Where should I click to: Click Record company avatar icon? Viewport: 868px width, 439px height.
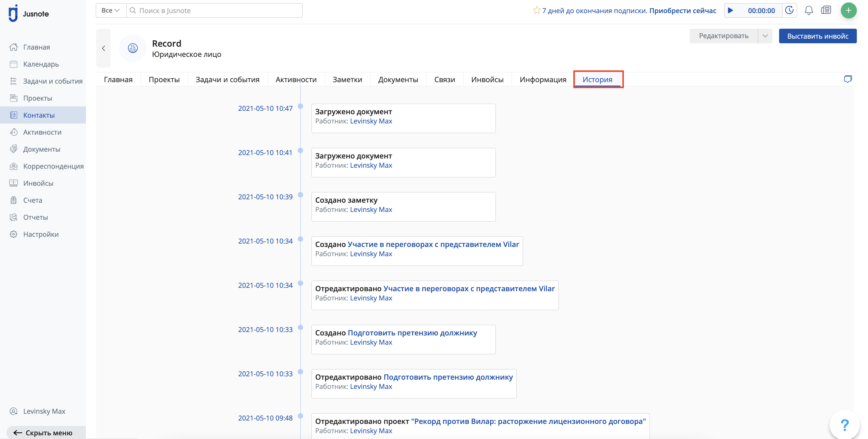click(x=133, y=48)
